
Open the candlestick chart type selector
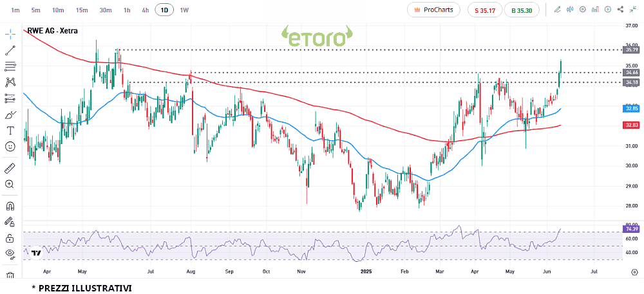[570, 10]
